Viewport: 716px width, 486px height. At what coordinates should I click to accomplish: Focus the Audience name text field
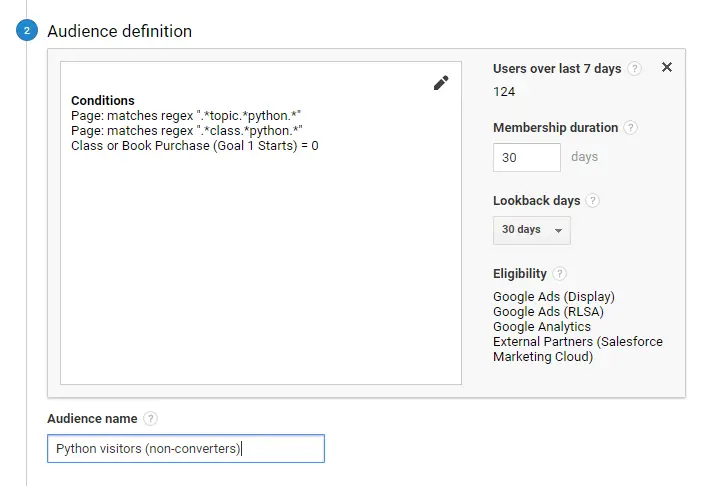tap(186, 449)
